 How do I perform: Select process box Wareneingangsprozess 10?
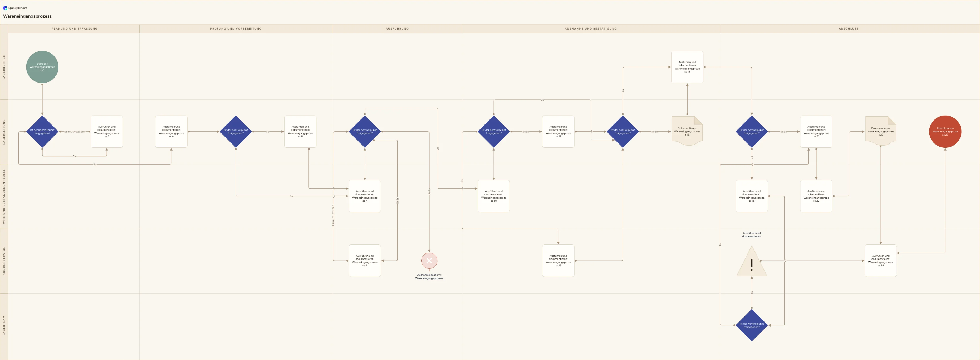[x=494, y=196]
